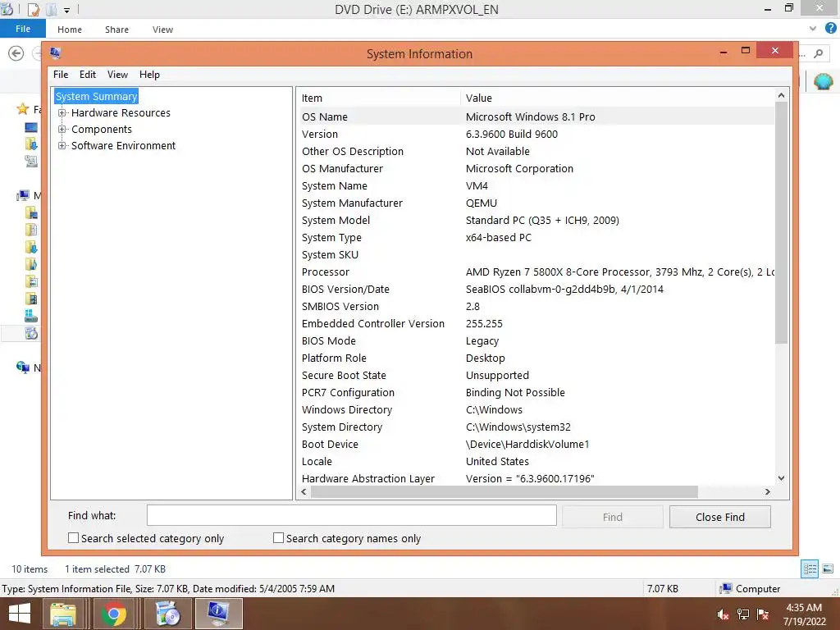Image resolution: width=840 pixels, height=630 pixels.
Task: Select Music folder icon in Explorer sidebar
Action: coord(31,263)
